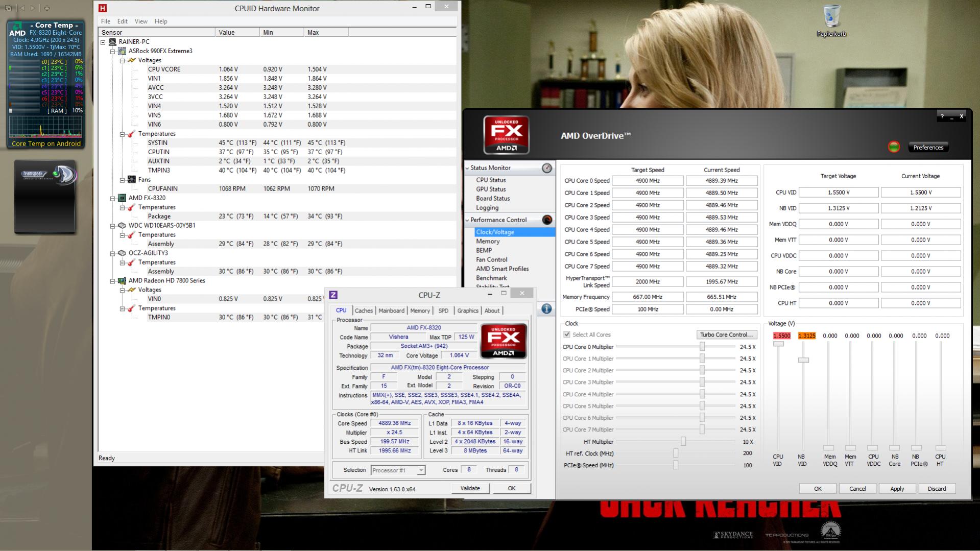Open the Processor #1 selection dropdown
Screen dimensions: 980x551
point(421,470)
